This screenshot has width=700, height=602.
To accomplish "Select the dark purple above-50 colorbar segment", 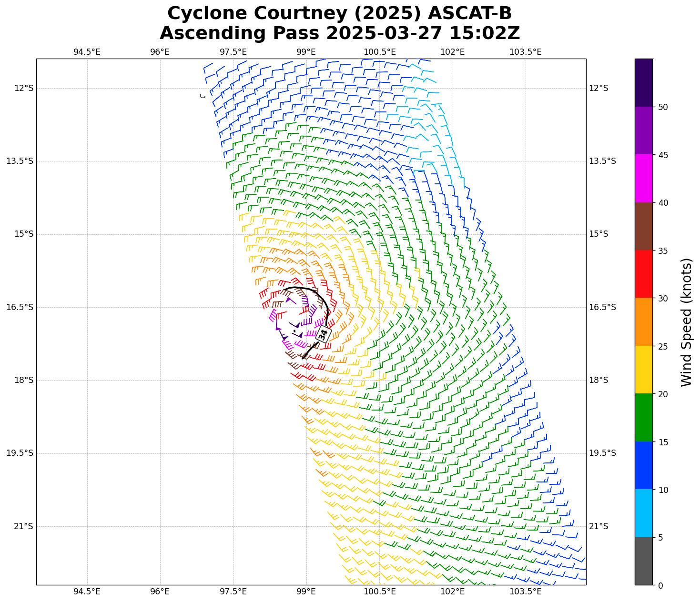I will [643, 82].
